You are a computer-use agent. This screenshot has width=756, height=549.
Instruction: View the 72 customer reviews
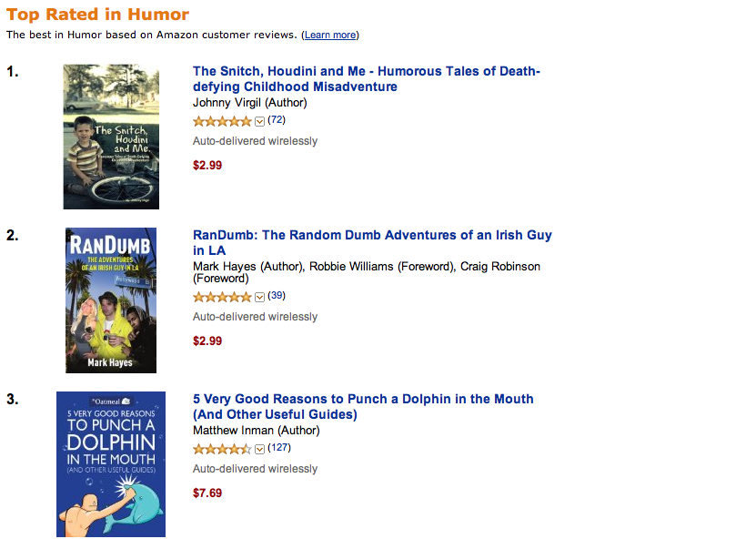click(277, 120)
